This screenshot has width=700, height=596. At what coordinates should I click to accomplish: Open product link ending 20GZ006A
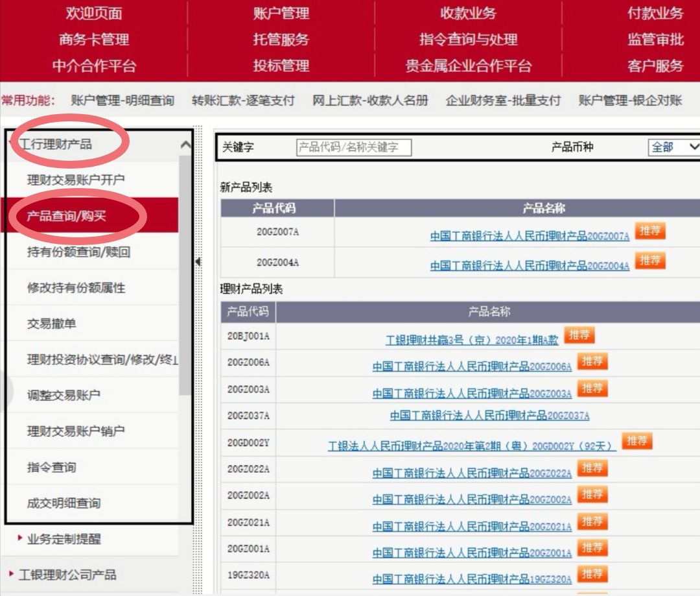472,366
